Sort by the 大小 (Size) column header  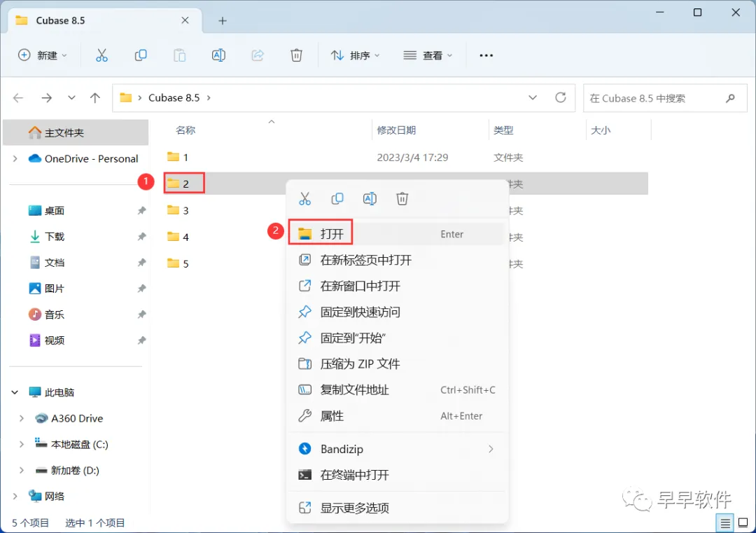click(x=601, y=130)
